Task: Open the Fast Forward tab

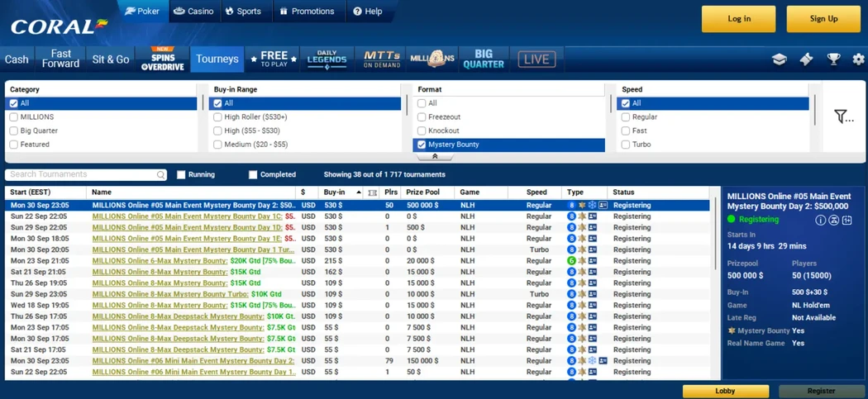Action: [x=60, y=59]
